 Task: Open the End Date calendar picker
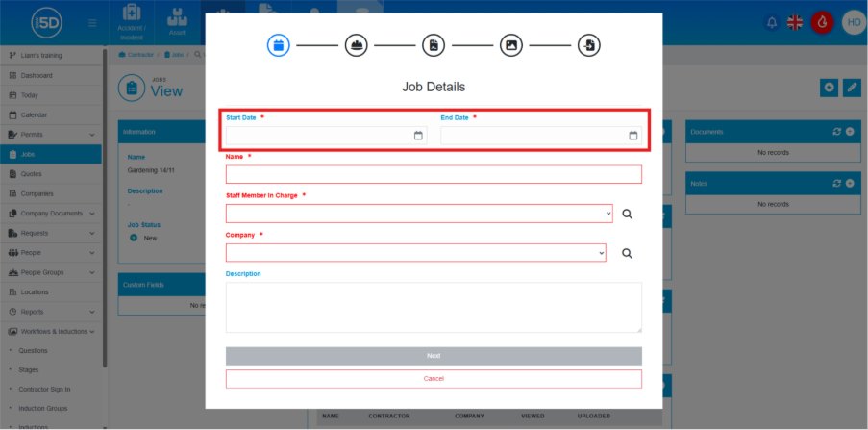tap(633, 136)
